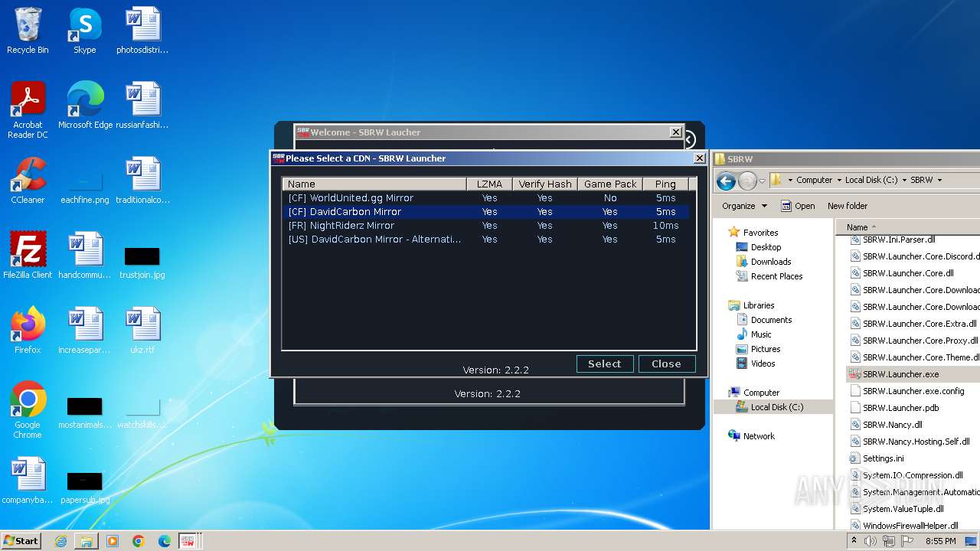Expand the Computer breadcrumb arrow in address bar
Screen dimensions: 980x551
(838, 181)
